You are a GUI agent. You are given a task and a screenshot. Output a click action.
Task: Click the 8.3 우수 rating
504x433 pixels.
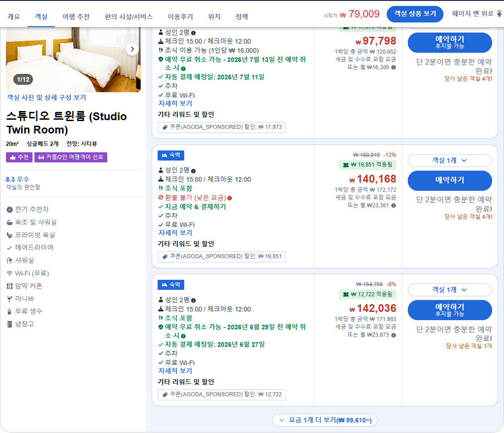pos(17,179)
